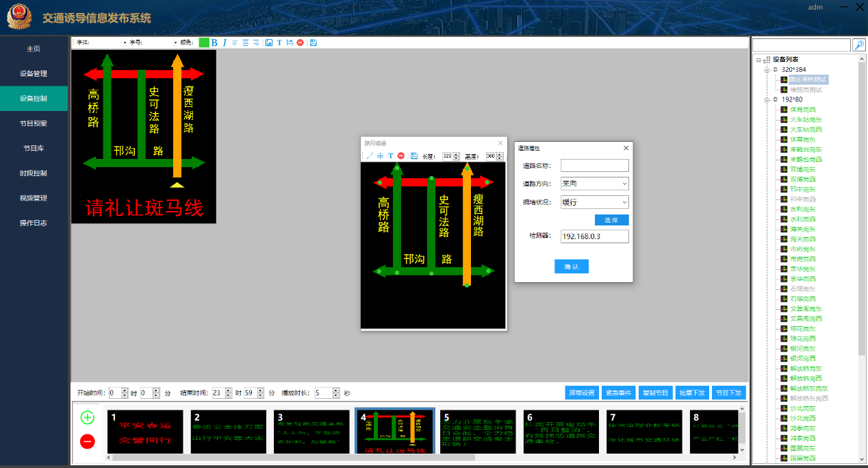
Task: Open 节目库 in the left sidebar
Action: (x=34, y=148)
